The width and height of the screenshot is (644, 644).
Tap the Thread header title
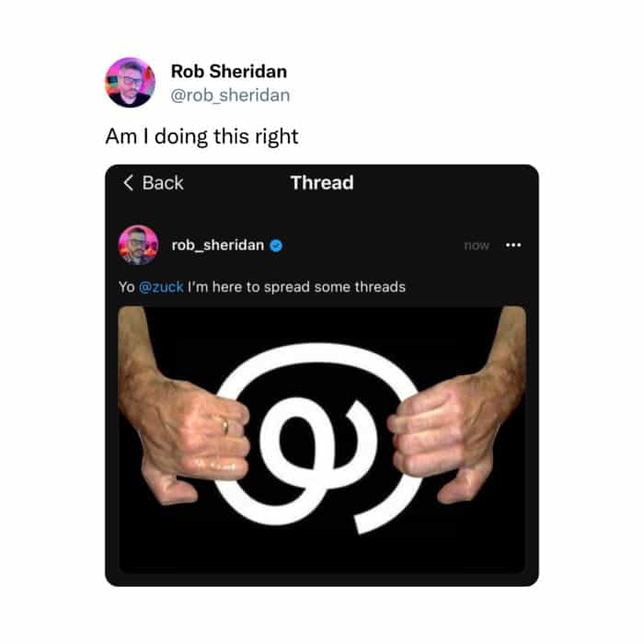click(322, 183)
